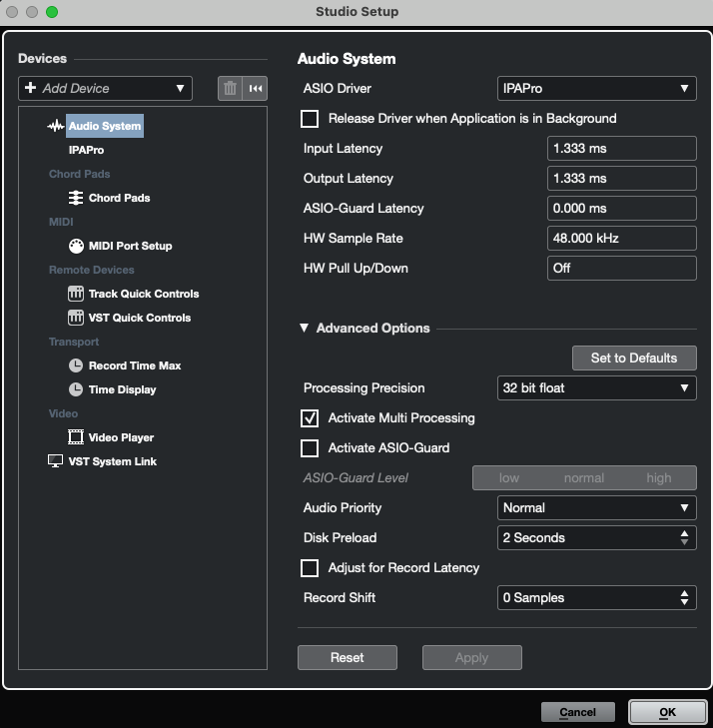Collapse the Advanced Options section
This screenshot has width=713, height=728.
(x=305, y=328)
